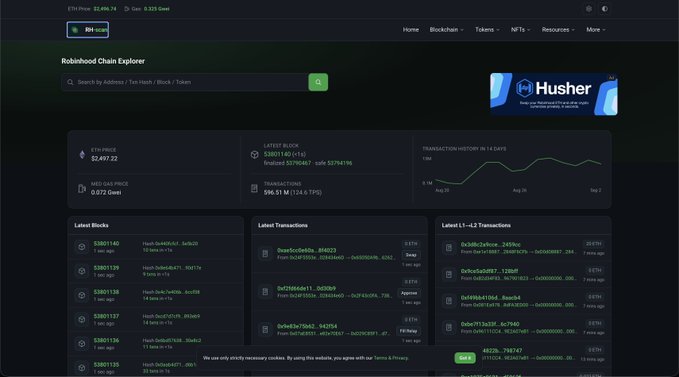679x377 pixels.
Task: Click L1→L2 icon for 0xf49bb4106d...8aecb4
Action: (x=449, y=301)
